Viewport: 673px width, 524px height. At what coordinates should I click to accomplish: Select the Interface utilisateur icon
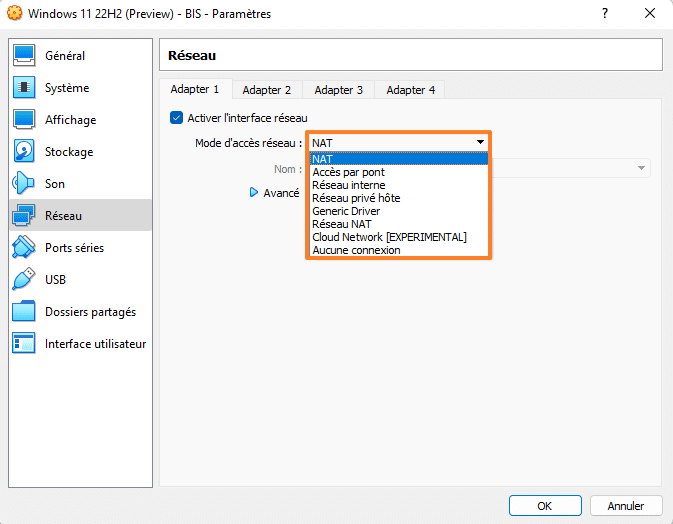(x=24, y=343)
